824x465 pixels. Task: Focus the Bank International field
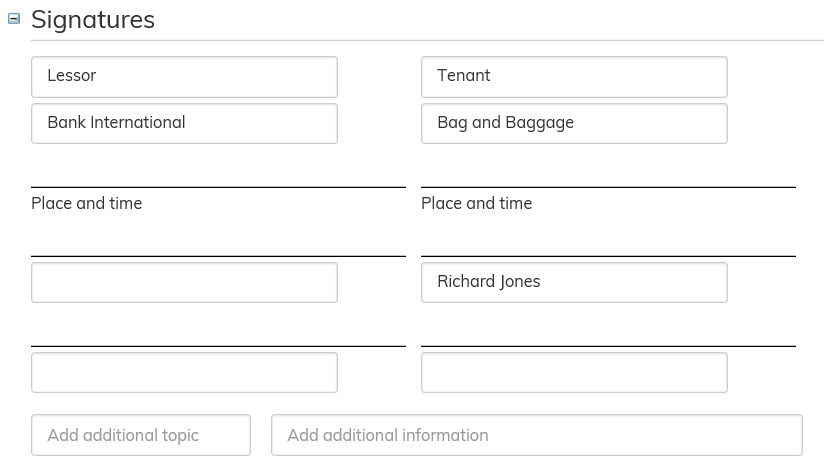tap(184, 124)
